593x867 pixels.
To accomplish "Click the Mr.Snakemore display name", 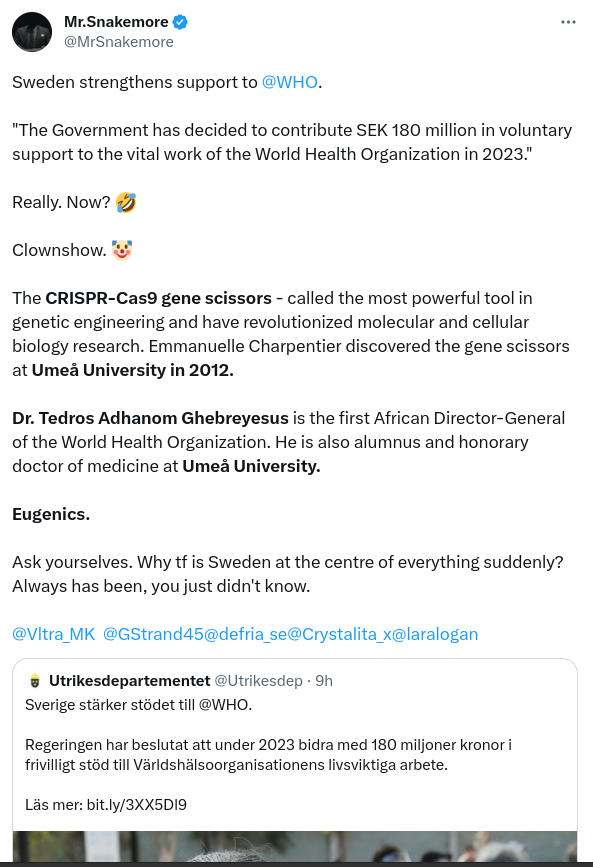I will (x=116, y=22).
